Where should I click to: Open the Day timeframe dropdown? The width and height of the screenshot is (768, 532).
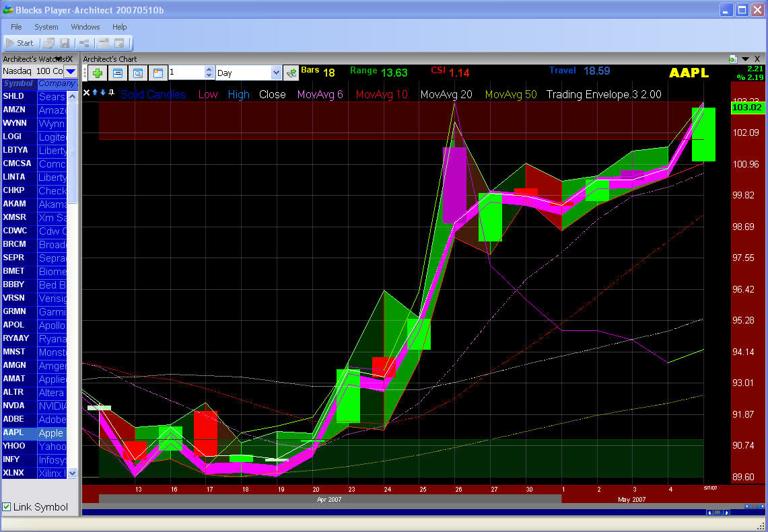coord(276,73)
